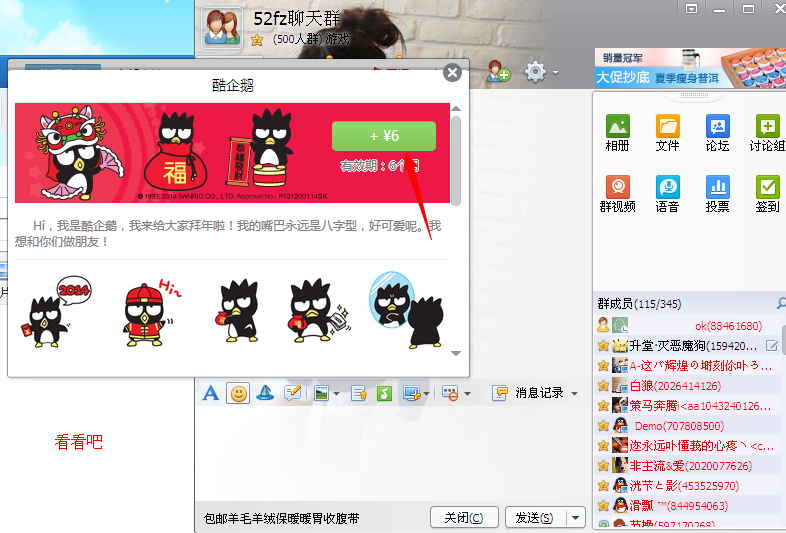Select the 2014 speech-bubble penguin sticker
This screenshot has height=533, width=786.
click(56, 312)
